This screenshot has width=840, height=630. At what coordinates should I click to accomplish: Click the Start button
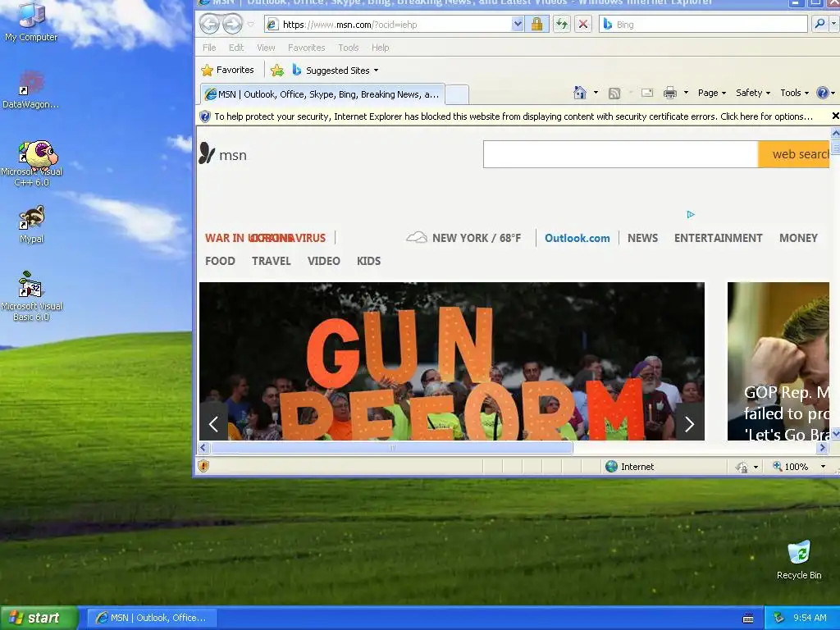click(39, 618)
